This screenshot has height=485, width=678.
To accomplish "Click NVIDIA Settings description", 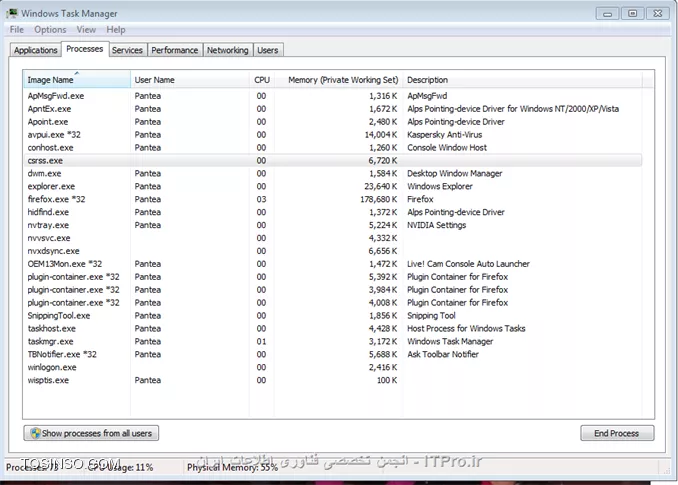I will (x=436, y=225).
